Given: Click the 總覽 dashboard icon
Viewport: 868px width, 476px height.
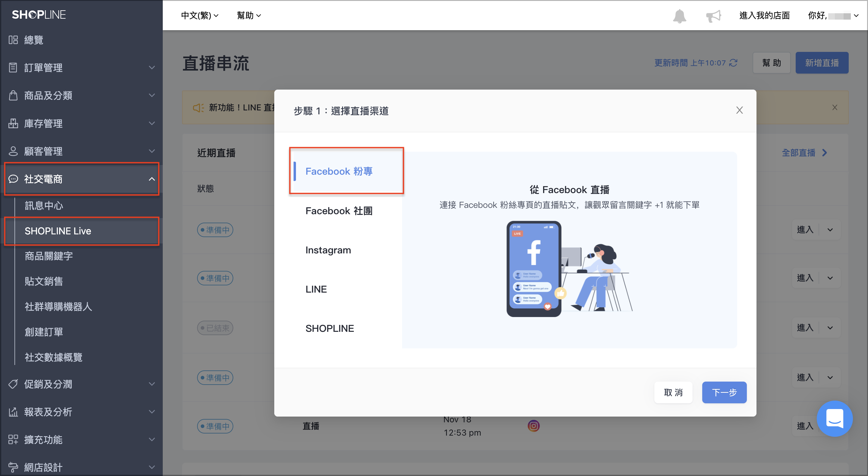Looking at the screenshot, I should (x=13, y=40).
